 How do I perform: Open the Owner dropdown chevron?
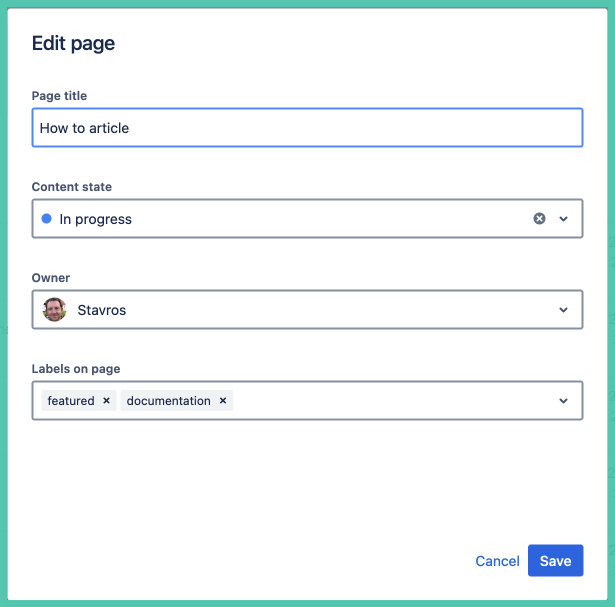pos(564,310)
